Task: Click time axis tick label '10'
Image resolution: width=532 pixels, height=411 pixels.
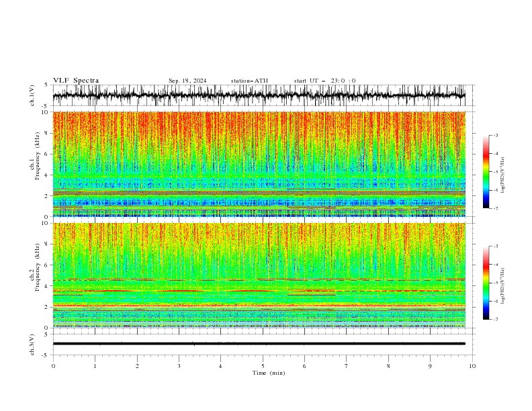Action: [472, 366]
